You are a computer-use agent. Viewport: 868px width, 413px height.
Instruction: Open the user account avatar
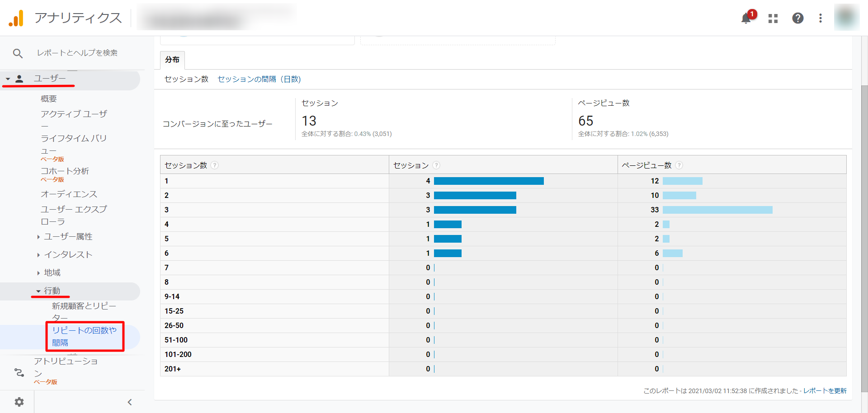846,18
